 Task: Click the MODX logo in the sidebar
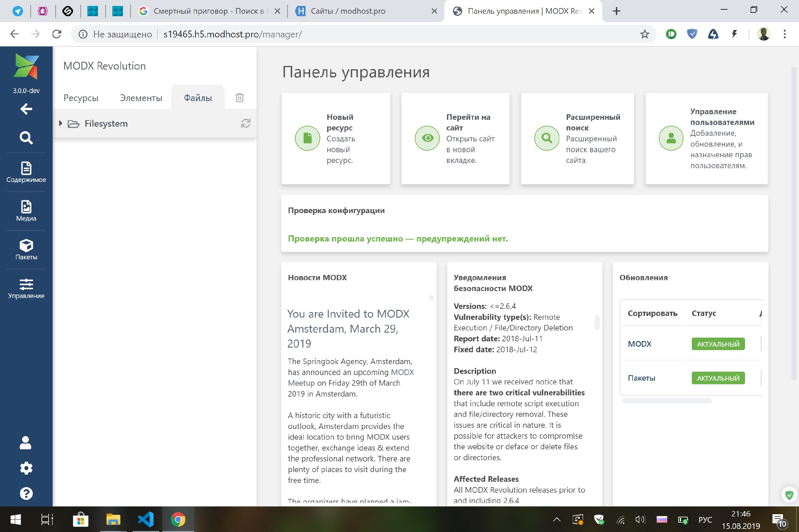26,66
